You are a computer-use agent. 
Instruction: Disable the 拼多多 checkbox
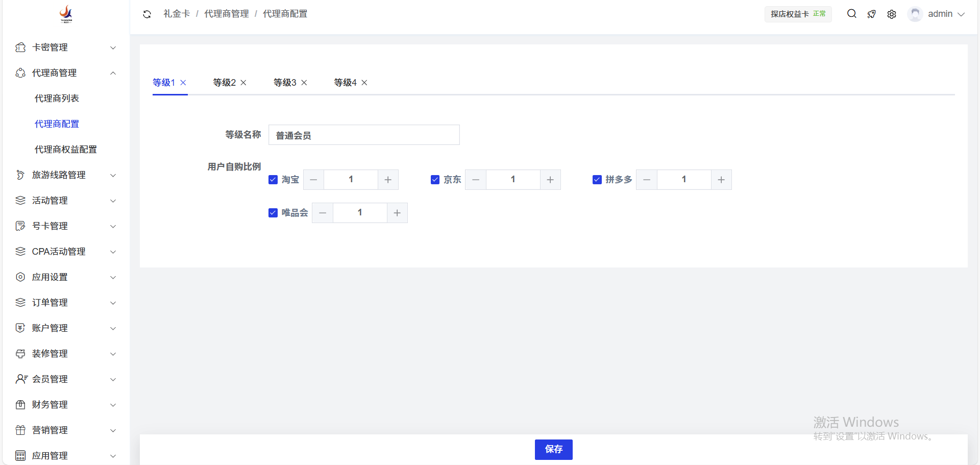tap(597, 180)
